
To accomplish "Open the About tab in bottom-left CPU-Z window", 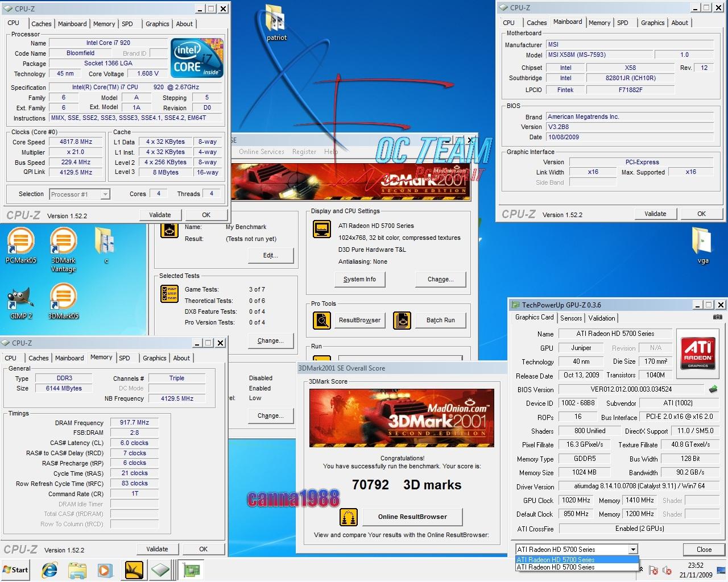I will (181, 358).
